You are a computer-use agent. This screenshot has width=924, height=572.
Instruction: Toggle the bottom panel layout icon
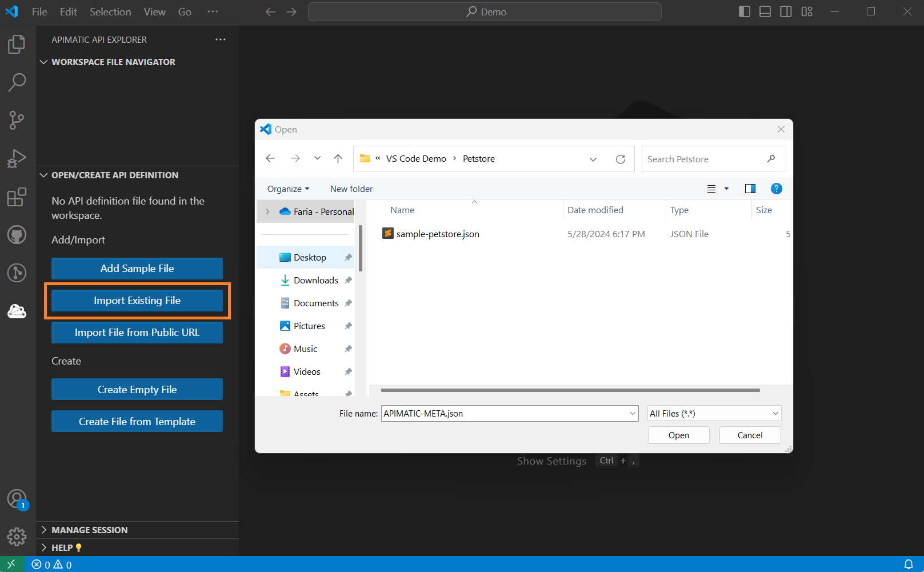[x=765, y=11]
